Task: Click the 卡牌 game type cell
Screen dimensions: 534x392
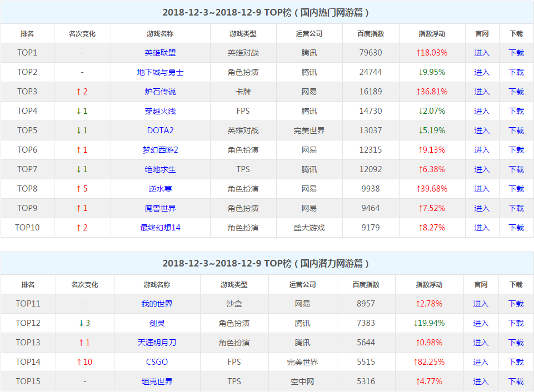Action: [243, 92]
